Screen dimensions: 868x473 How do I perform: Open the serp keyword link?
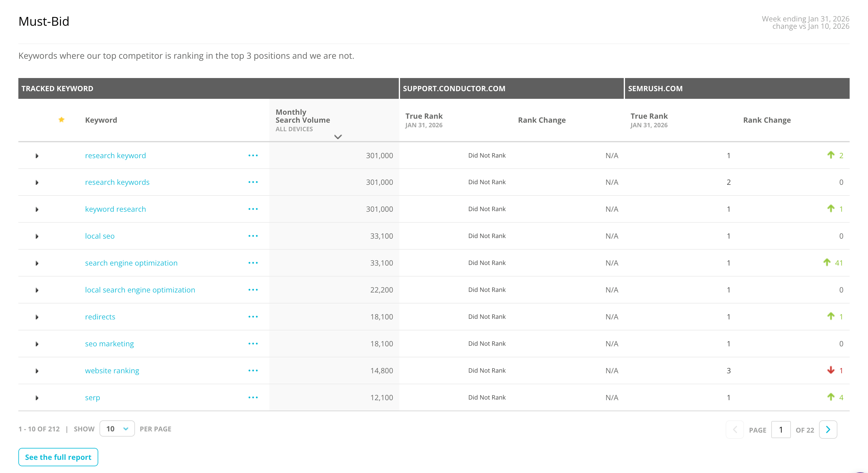click(92, 398)
